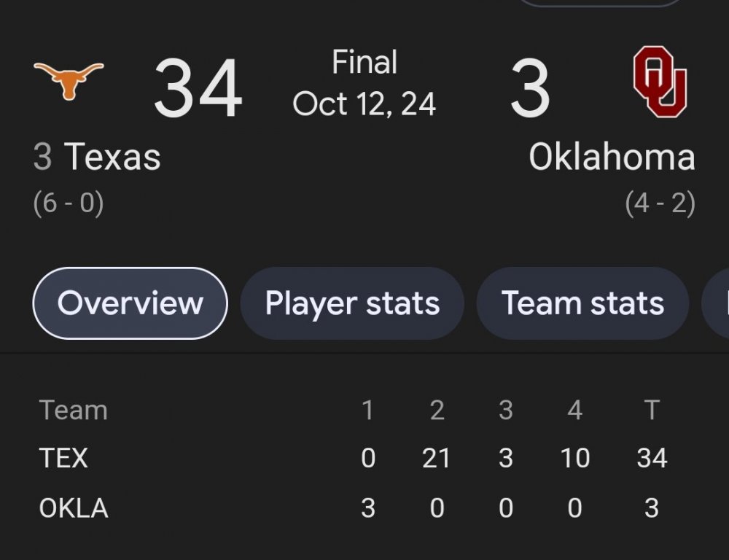Click the Texas team name

pos(112,157)
